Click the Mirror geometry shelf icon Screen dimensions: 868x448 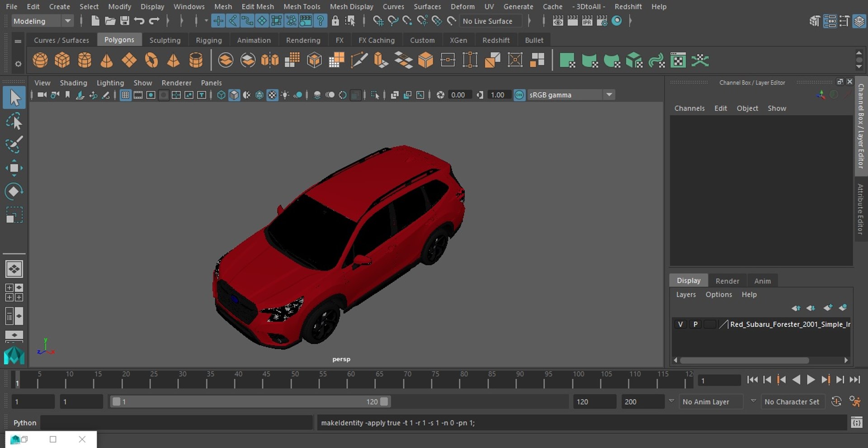click(270, 60)
